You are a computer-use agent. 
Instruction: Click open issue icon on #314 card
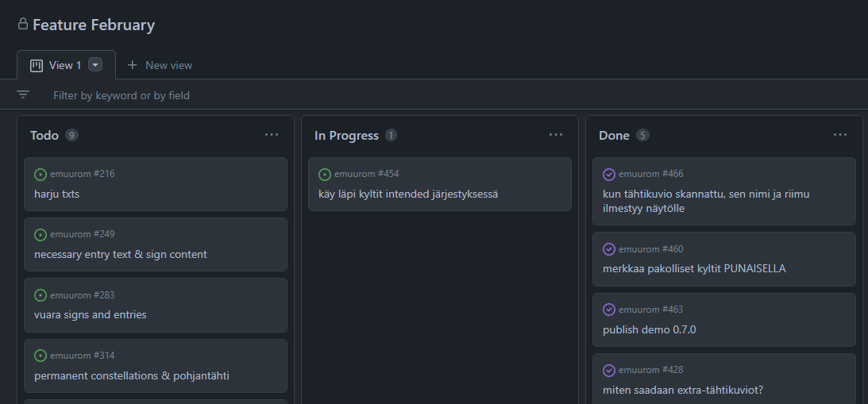pos(41,356)
